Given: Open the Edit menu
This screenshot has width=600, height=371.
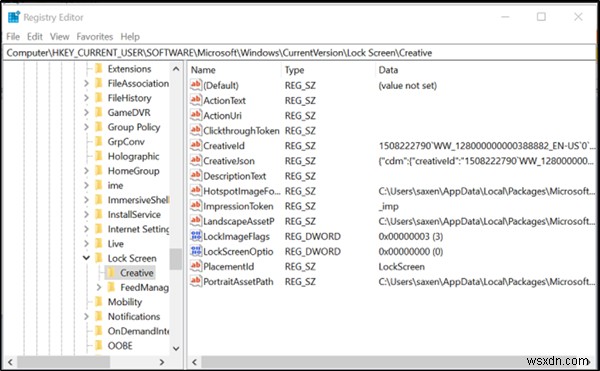Looking at the screenshot, I should (35, 37).
